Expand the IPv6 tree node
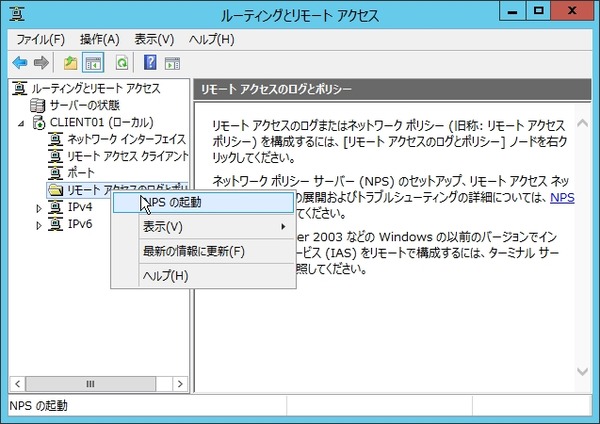The image size is (600, 424). tap(39, 225)
